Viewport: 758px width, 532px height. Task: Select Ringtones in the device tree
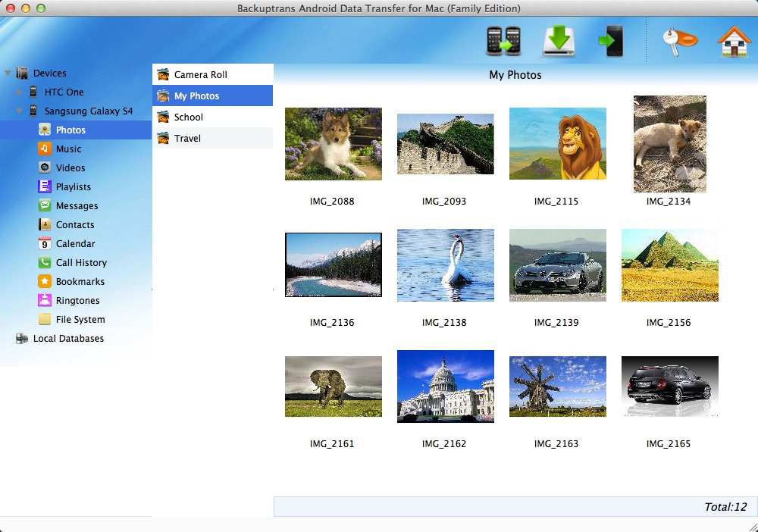point(78,301)
